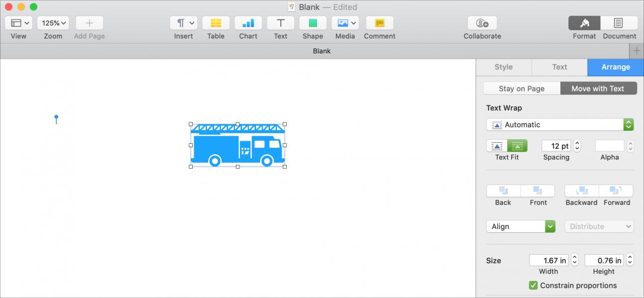Open the Automatic text wrap dropdown

click(560, 125)
